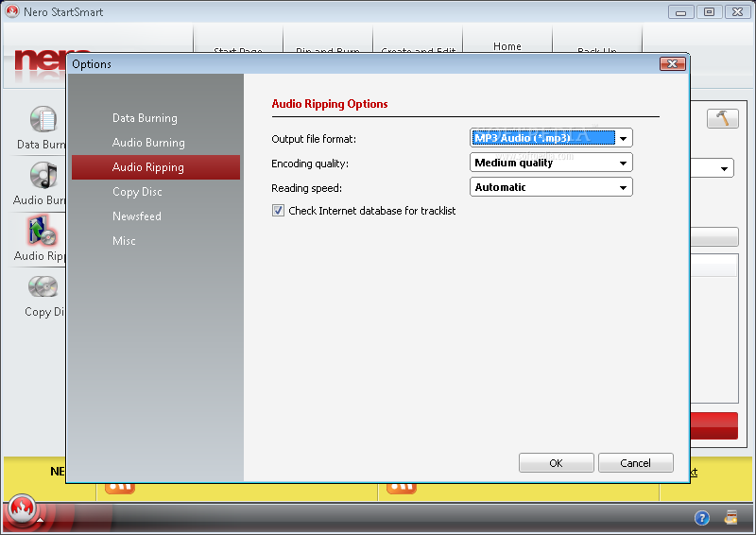Switch to the Home tab in StartSmart
756x535 pixels.
[507, 46]
